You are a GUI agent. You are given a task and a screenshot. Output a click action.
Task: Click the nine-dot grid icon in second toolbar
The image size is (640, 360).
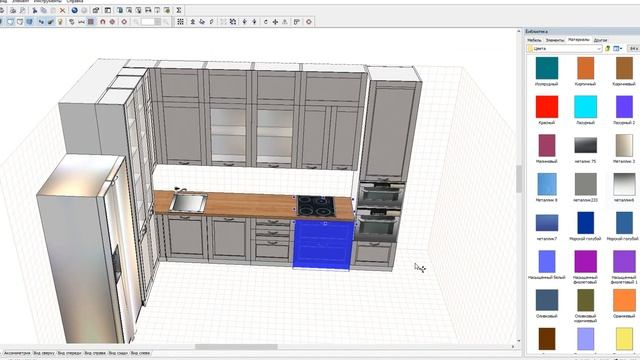click(x=180, y=22)
